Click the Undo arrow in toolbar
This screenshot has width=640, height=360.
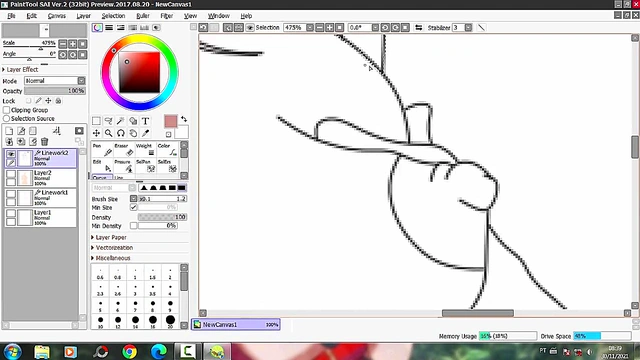[203, 27]
